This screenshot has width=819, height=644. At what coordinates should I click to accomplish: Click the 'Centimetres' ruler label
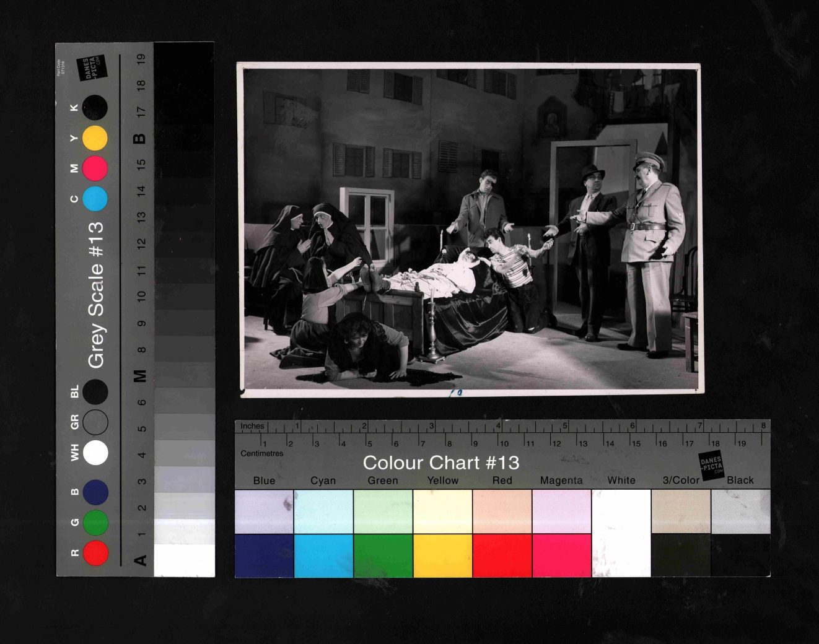[262, 453]
